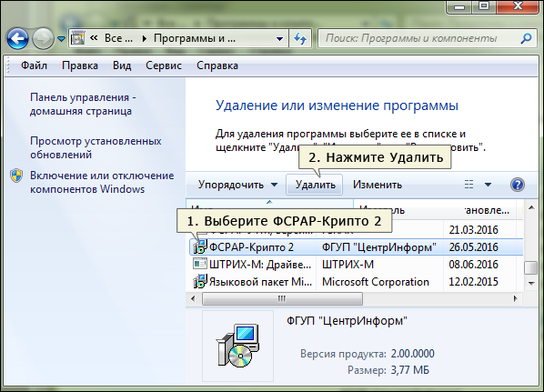
Task: Click the blue Help question mark icon
Action: [517, 185]
